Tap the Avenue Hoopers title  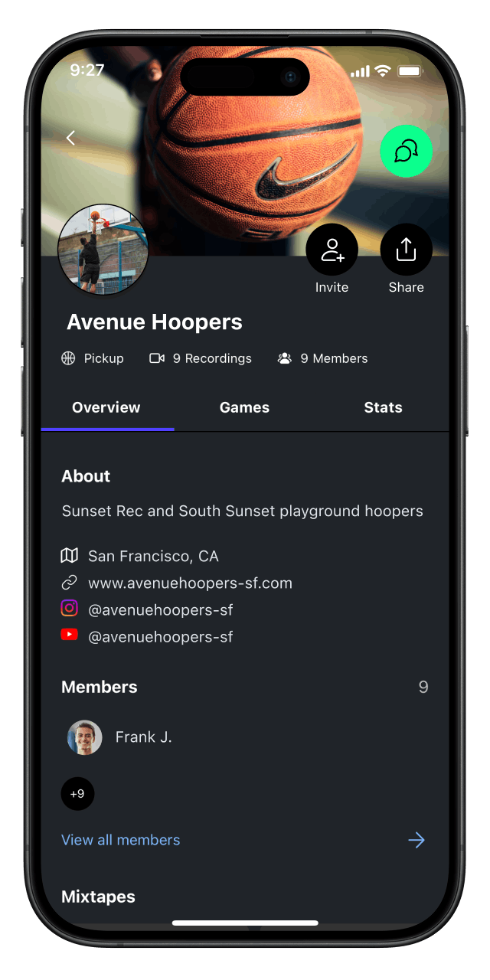tap(155, 322)
